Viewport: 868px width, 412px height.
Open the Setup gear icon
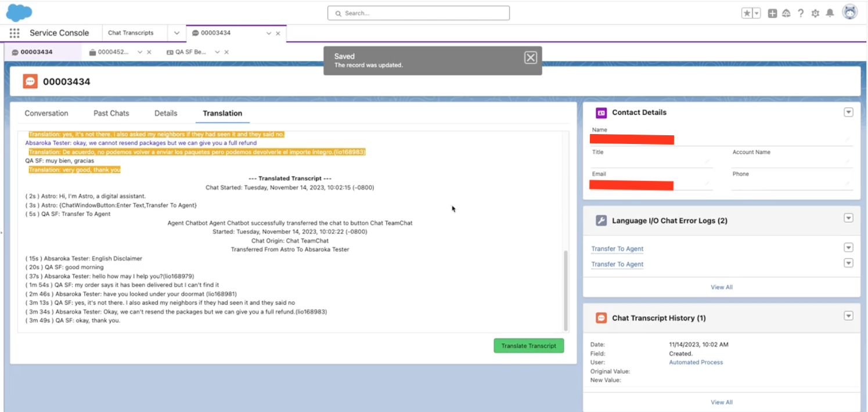click(815, 13)
